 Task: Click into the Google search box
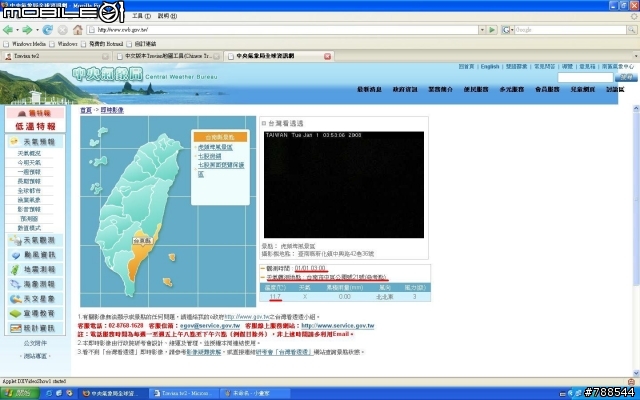570,30
